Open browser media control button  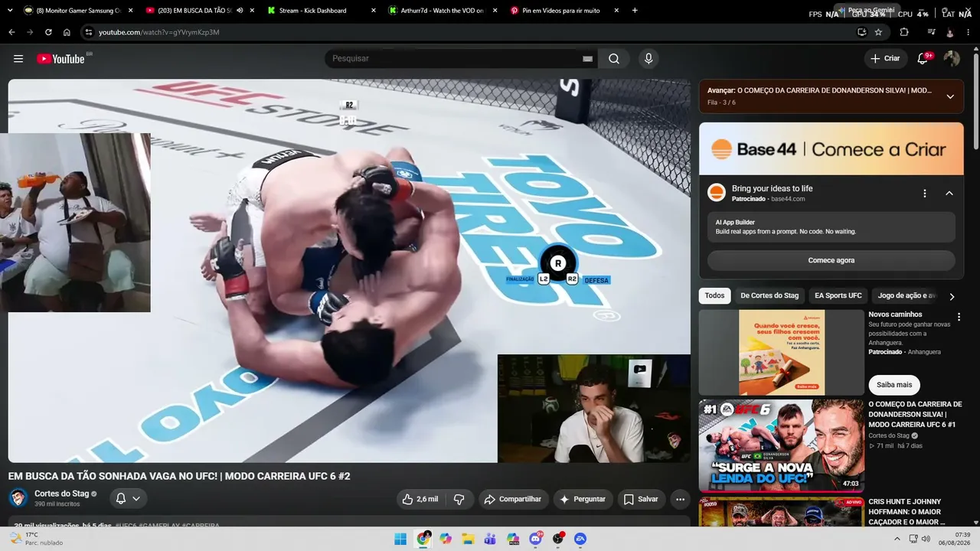pos(931,32)
